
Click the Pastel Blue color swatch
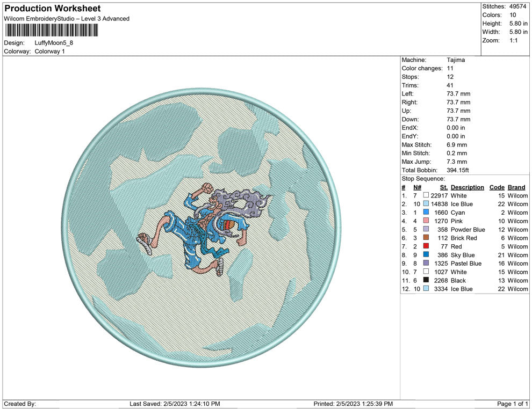click(x=426, y=264)
